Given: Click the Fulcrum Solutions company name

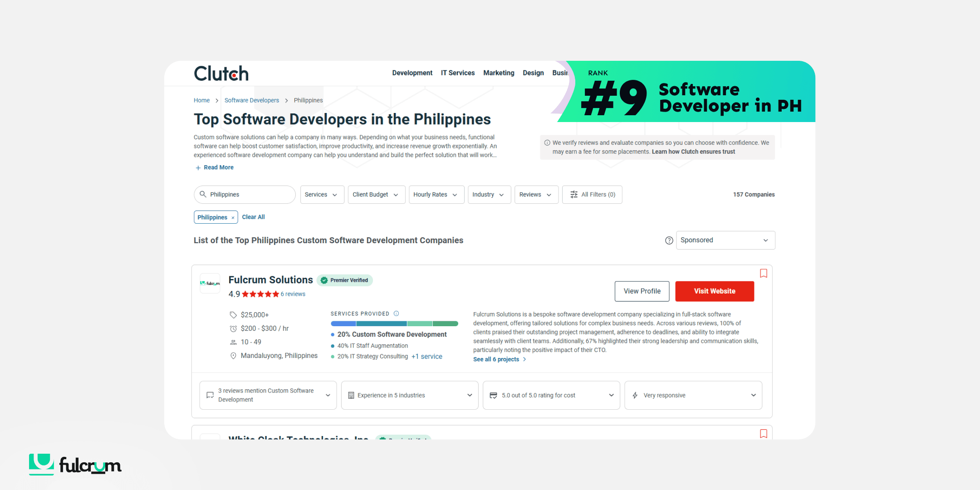Looking at the screenshot, I should pos(270,280).
